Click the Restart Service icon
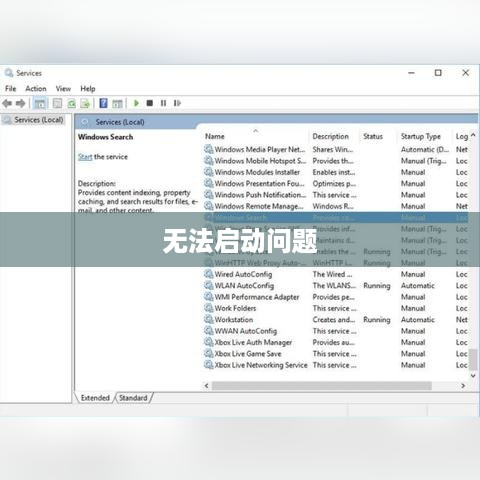This screenshot has height=480, width=480. tap(177, 103)
